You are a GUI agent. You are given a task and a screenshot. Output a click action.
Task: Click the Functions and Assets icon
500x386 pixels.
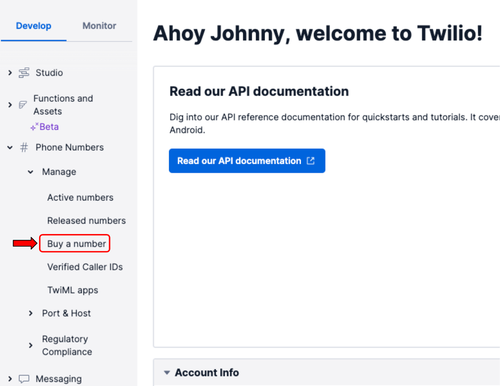[x=23, y=105]
